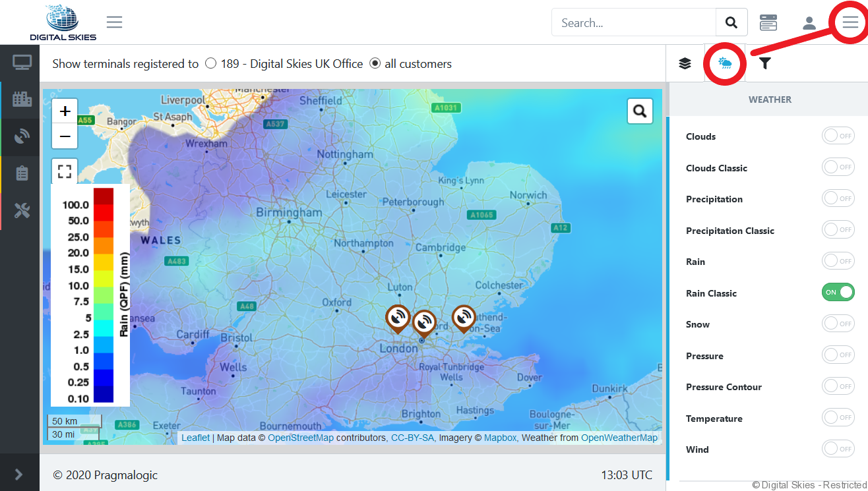The height and width of the screenshot is (491, 868).
Task: Zoom out on the map
Action: pyautogui.click(x=65, y=136)
